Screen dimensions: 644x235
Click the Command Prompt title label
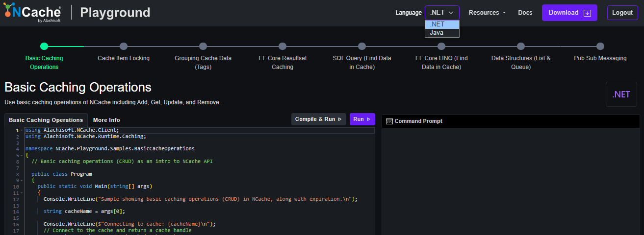[418, 121]
